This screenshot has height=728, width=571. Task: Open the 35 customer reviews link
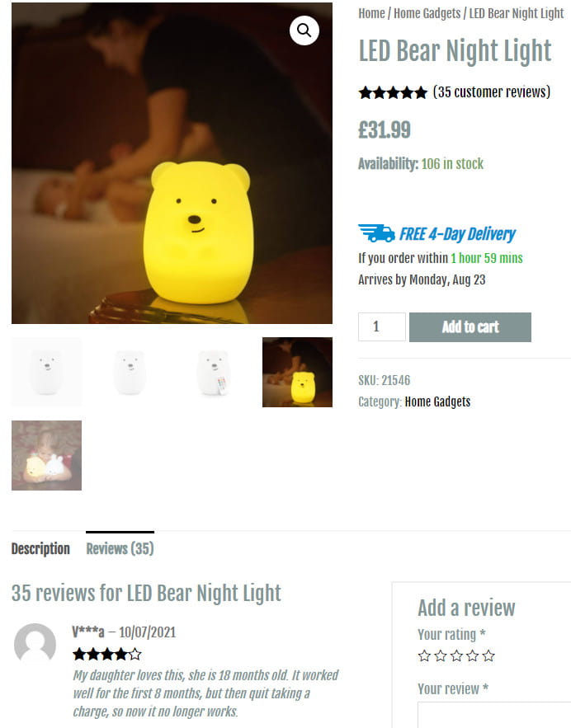pyautogui.click(x=492, y=92)
